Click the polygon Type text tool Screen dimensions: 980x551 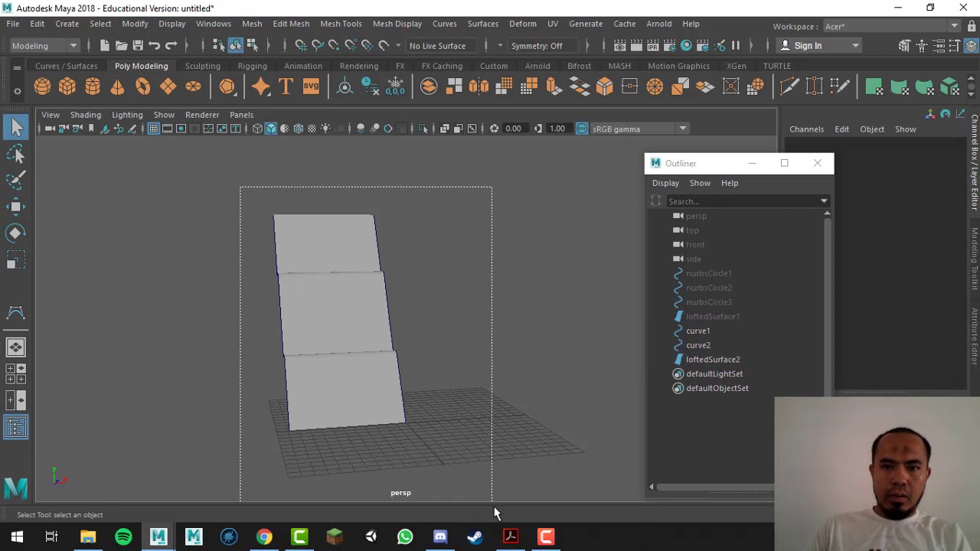pyautogui.click(x=286, y=86)
